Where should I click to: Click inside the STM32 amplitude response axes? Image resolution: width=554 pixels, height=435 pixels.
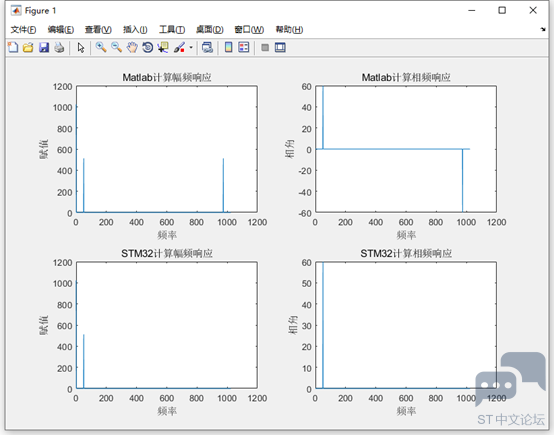coord(167,325)
